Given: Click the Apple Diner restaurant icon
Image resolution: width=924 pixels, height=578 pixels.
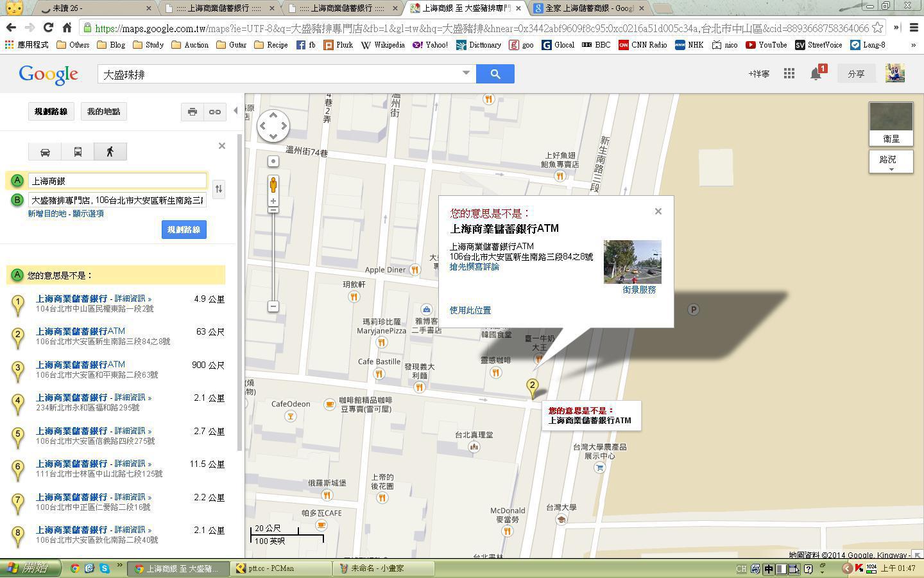Looking at the screenshot, I should pyautogui.click(x=415, y=270).
